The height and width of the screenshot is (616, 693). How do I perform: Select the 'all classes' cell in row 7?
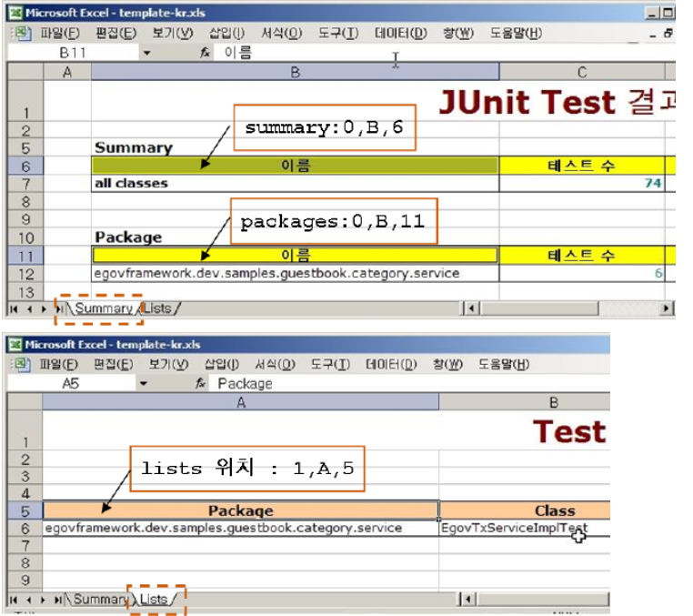(x=295, y=183)
